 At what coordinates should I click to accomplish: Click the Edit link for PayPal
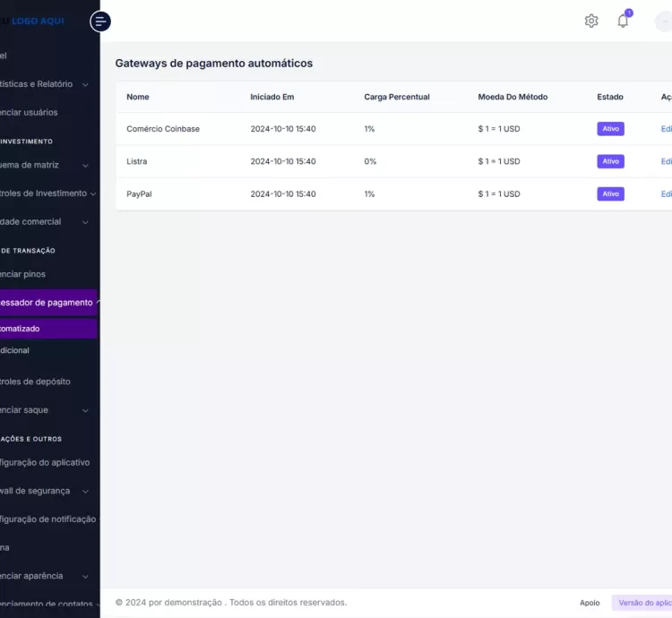(x=666, y=193)
